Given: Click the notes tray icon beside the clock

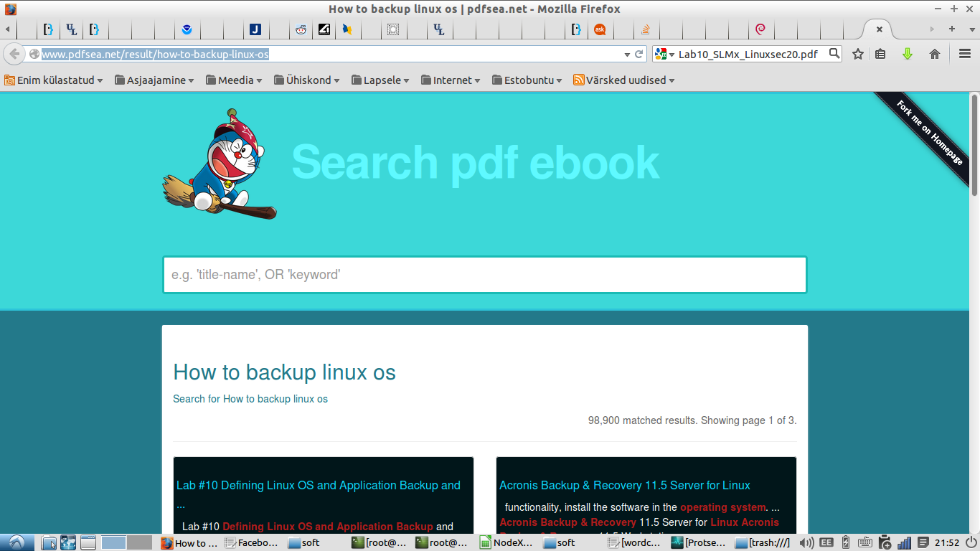Looking at the screenshot, I should [x=923, y=543].
